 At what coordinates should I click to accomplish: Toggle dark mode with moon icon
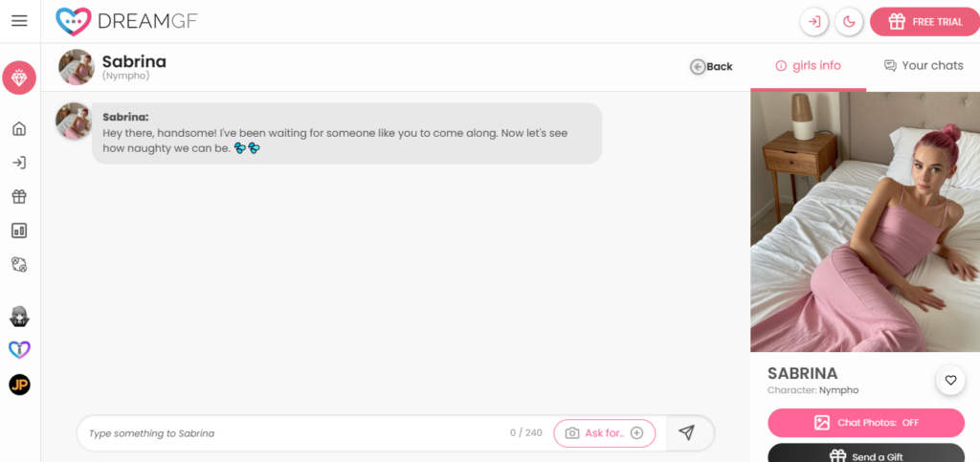coord(849,22)
